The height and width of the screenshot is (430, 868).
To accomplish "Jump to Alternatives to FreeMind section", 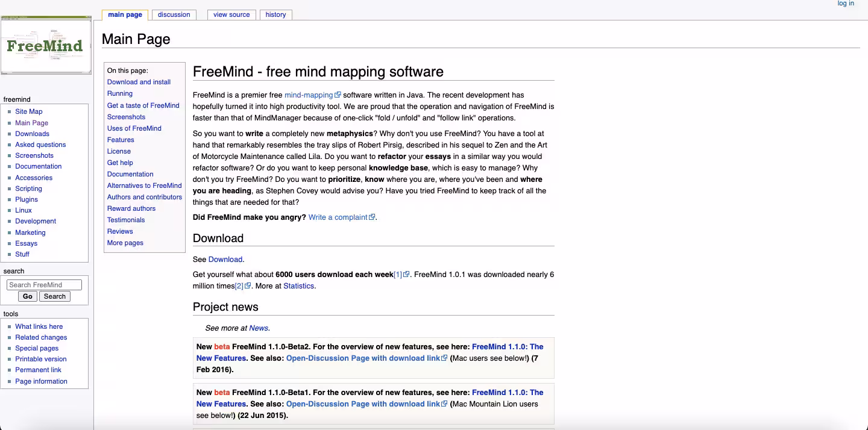I will pos(145,185).
